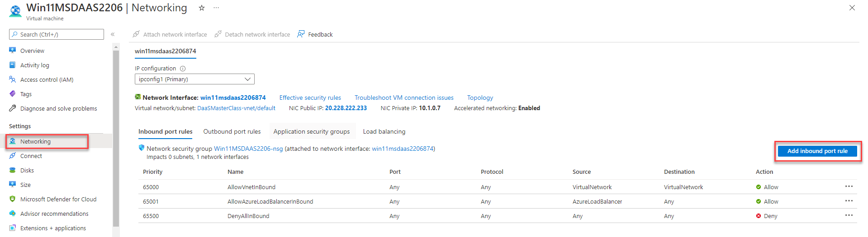The height and width of the screenshot is (237, 868).
Task: Open the ipconfig1 (Primary) dropdown
Action: 194,79
